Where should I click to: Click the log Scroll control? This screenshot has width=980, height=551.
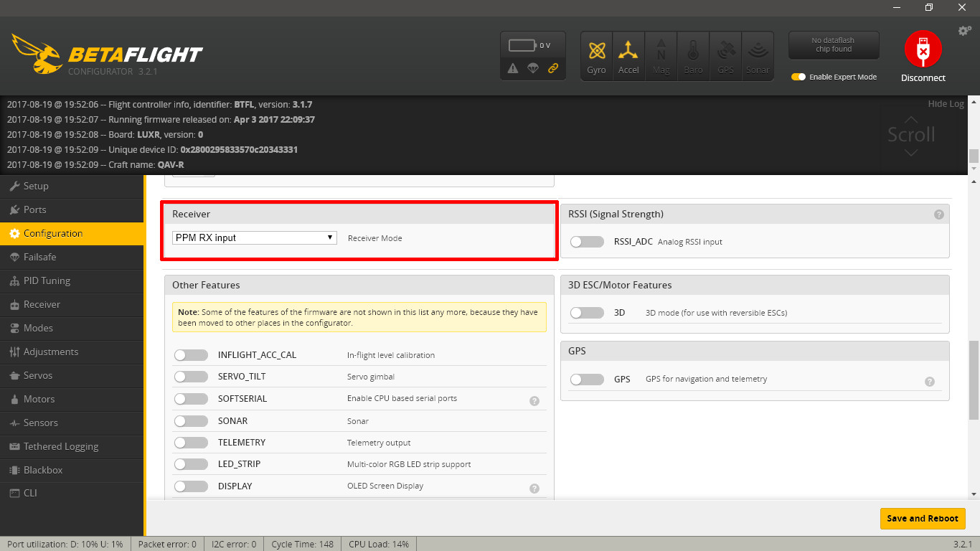tap(911, 135)
